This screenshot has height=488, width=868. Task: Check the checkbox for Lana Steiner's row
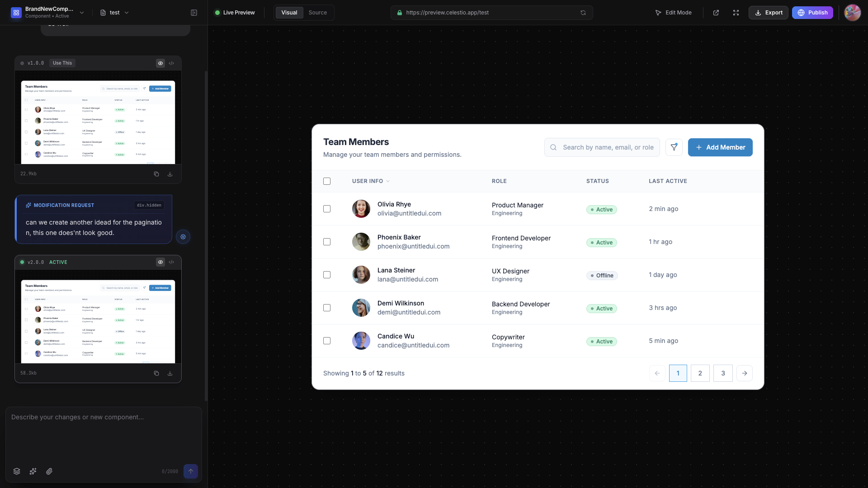(327, 275)
